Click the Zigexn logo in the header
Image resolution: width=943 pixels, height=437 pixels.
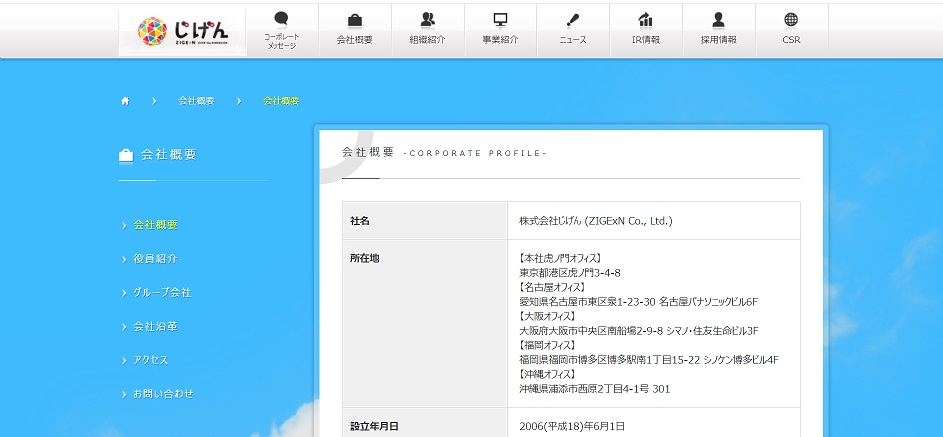point(182,30)
